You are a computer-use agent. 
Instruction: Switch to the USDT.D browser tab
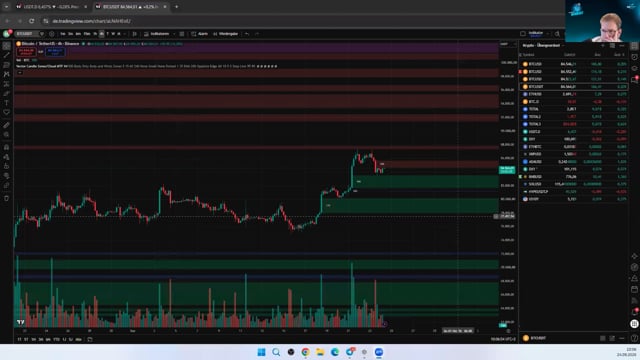tap(51, 7)
